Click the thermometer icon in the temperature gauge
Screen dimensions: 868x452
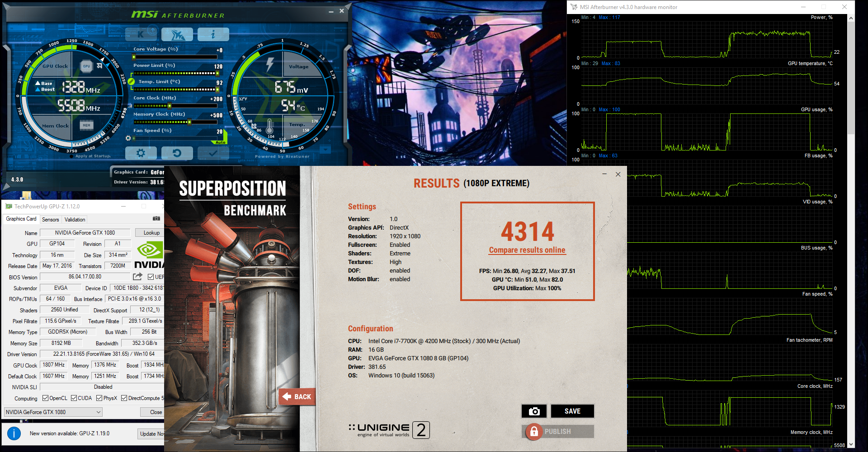(270, 127)
